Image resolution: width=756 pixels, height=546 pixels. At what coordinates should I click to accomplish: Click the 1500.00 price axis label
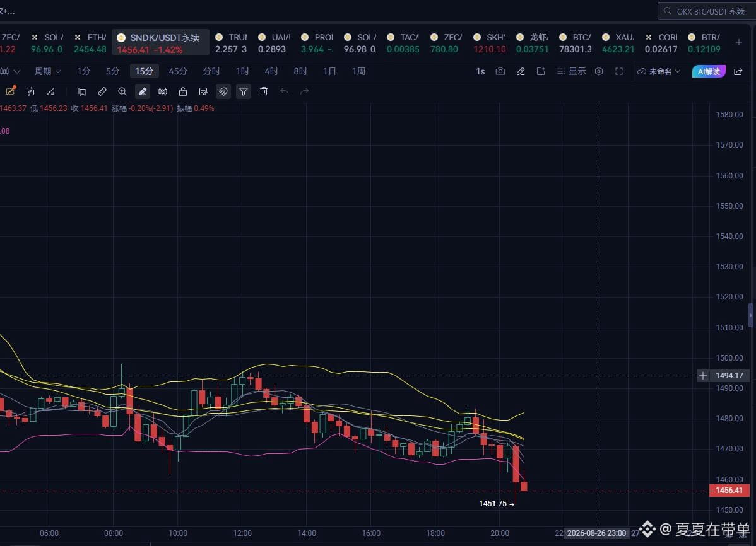(x=729, y=357)
